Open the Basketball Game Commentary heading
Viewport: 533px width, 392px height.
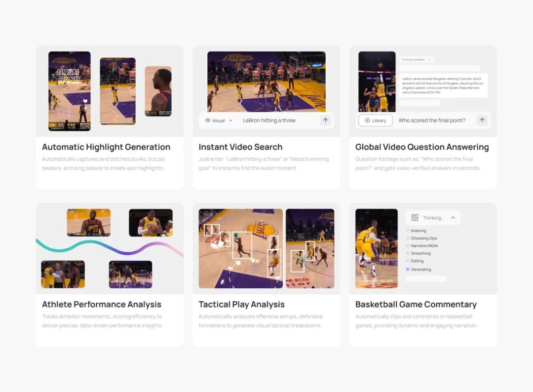point(416,304)
